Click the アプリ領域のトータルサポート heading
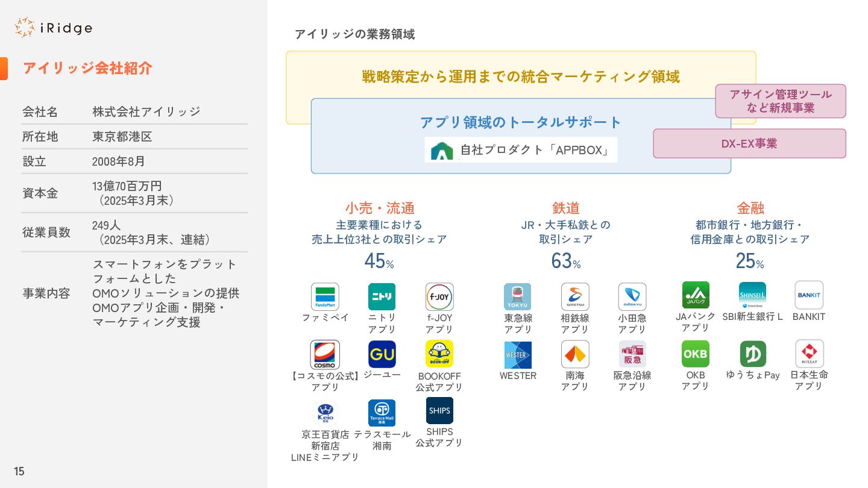Image resolution: width=868 pixels, height=488 pixels. coord(521,122)
